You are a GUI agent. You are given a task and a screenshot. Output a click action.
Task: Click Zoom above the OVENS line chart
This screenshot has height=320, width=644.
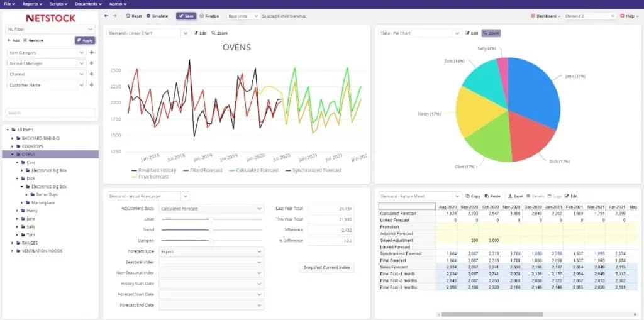pos(219,33)
